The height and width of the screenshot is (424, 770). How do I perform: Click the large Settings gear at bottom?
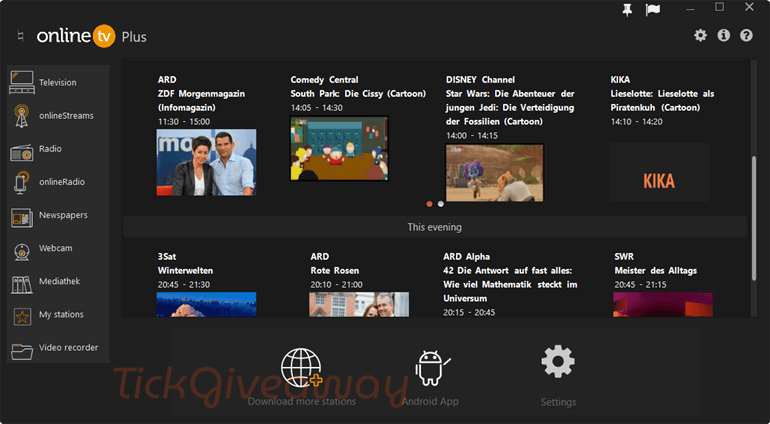[x=558, y=362]
